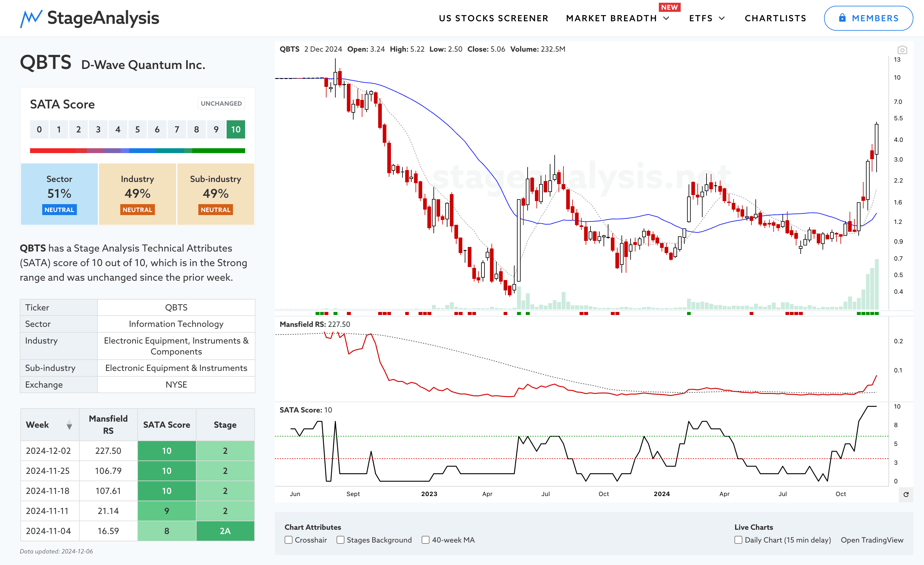924x565 pixels.
Task: Click the StageAnalysis logo icon
Action: pos(31,18)
